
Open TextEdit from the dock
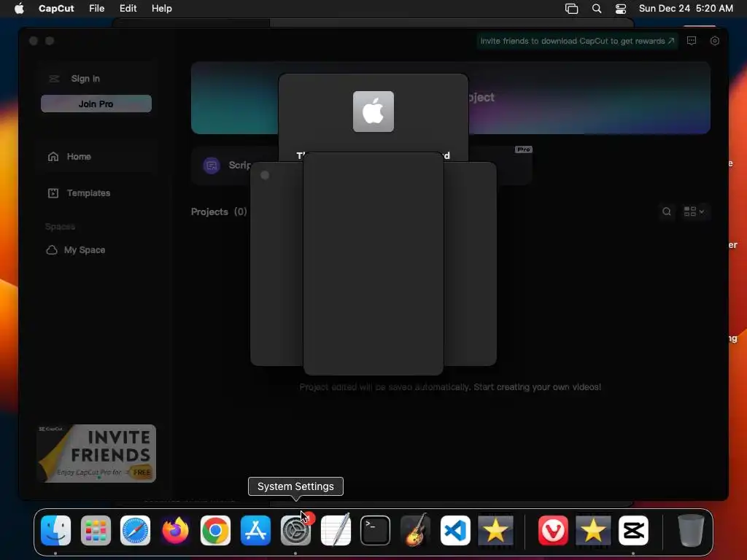click(336, 530)
